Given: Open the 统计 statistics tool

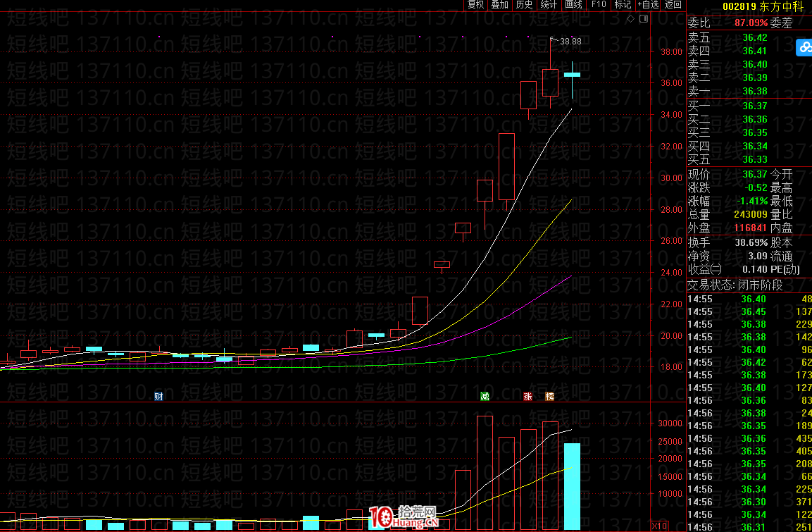Looking at the screenshot, I should point(549,5).
